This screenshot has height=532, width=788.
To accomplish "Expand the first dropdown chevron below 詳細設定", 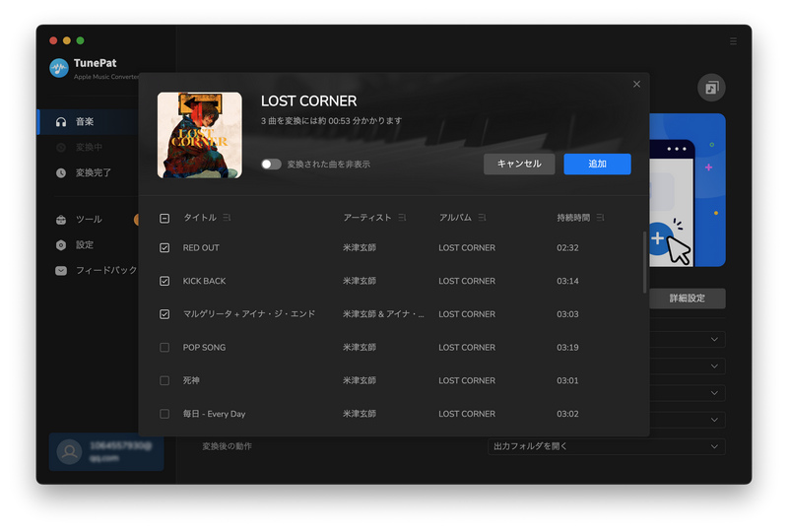I will pos(714,340).
